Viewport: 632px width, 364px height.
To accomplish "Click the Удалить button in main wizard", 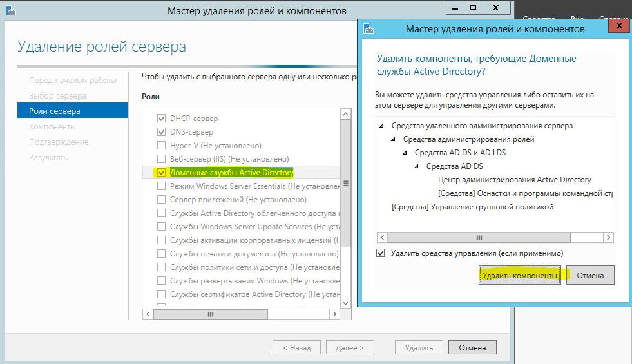I will (419, 347).
